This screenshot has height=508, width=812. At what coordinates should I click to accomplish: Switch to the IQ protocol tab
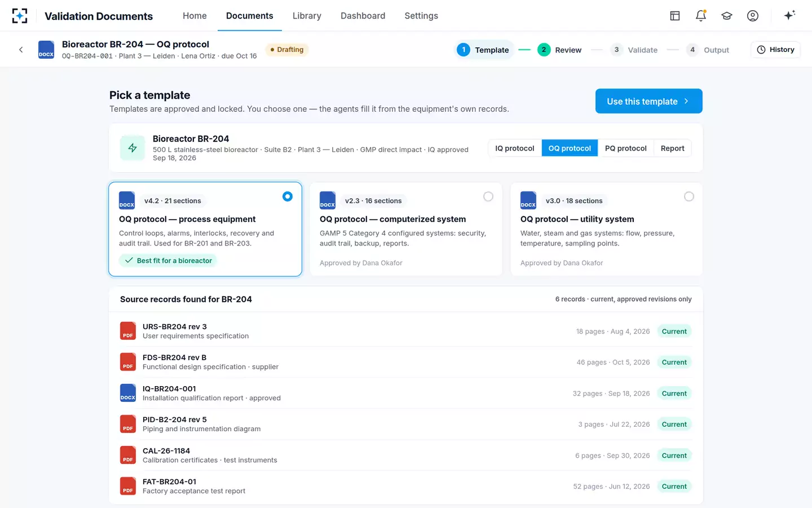(x=515, y=148)
